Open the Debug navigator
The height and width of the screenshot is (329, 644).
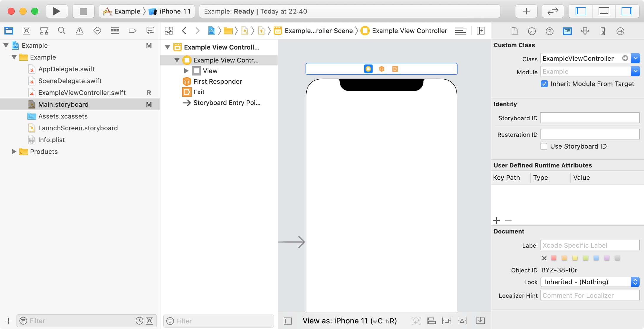point(115,31)
